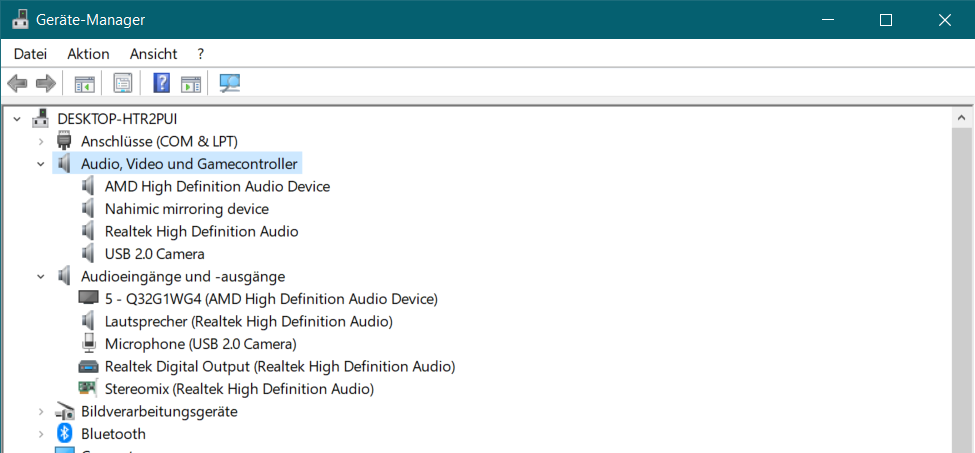
Task: Select the DESKTOP-HTR2PUI label
Action: [118, 119]
